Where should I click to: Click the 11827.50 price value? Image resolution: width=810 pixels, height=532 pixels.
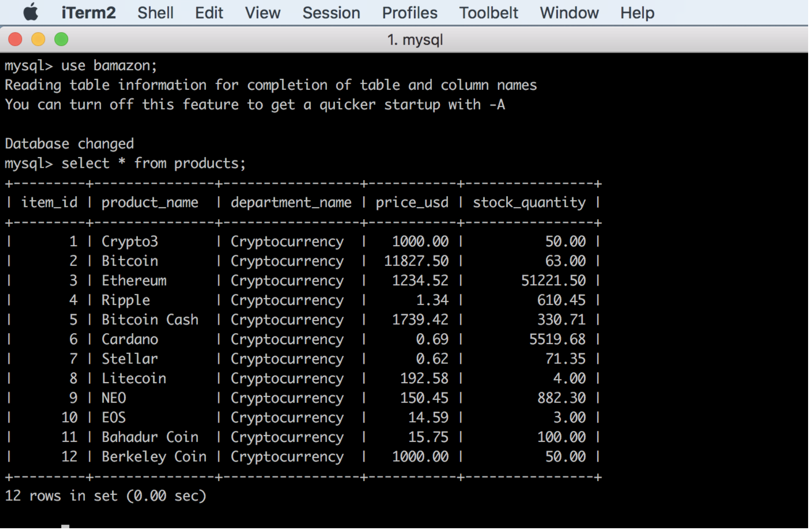[x=416, y=261]
